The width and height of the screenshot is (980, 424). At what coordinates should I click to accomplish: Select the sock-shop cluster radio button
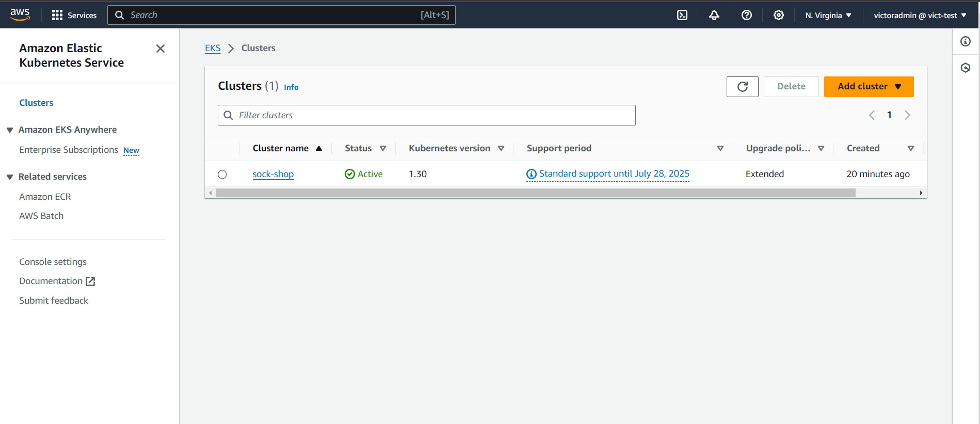click(x=222, y=175)
